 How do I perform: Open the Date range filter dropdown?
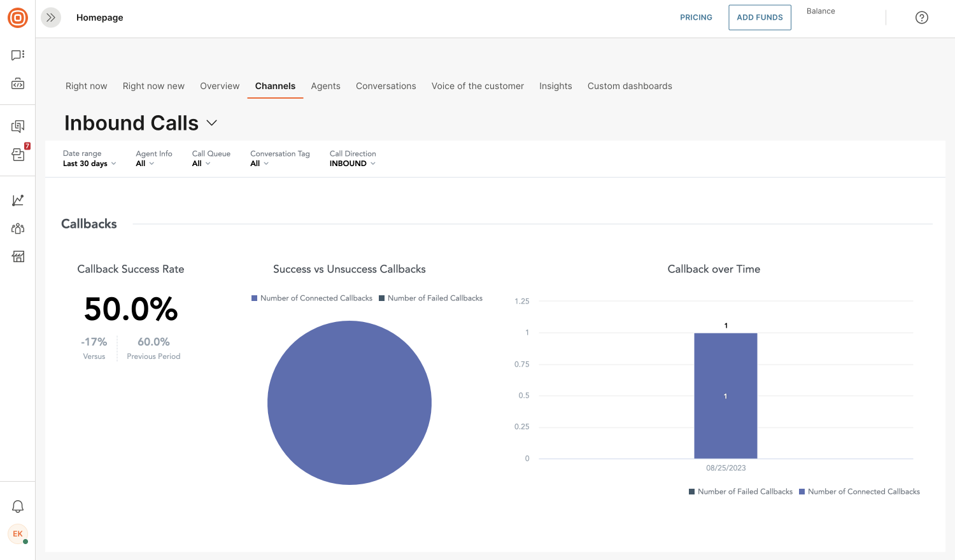click(x=88, y=163)
